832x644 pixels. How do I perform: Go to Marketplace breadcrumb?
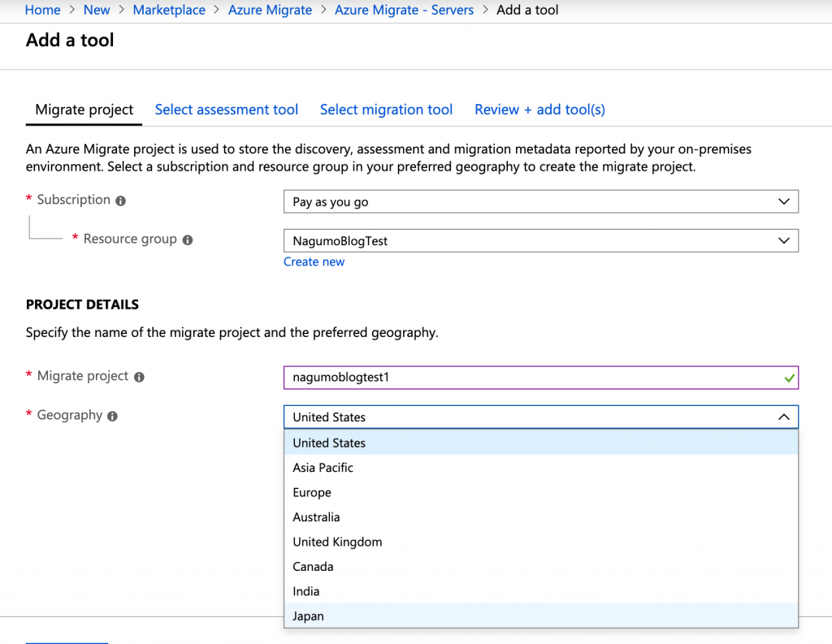coord(169,10)
